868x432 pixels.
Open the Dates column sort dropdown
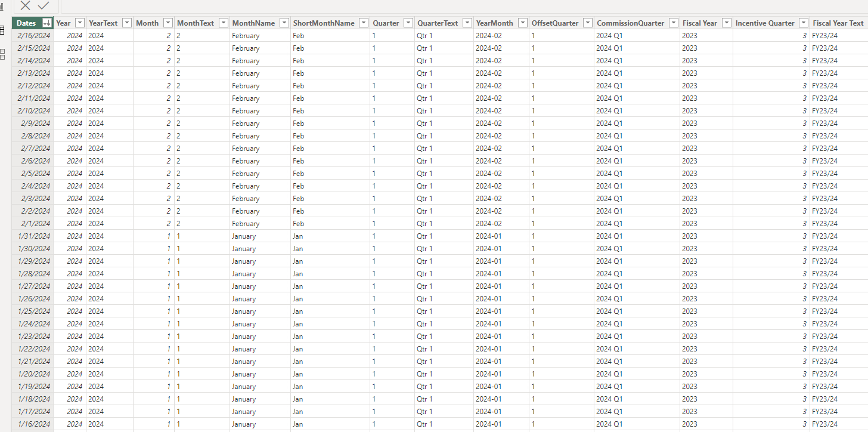[46, 23]
